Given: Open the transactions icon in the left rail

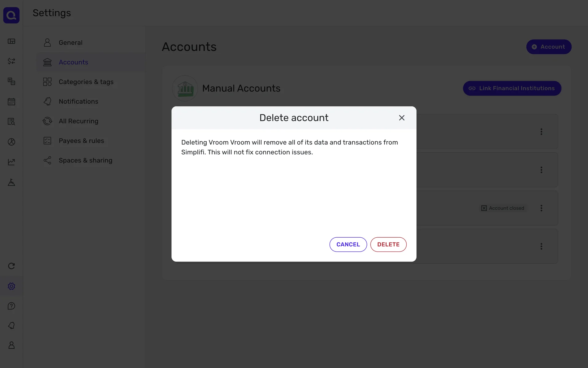Looking at the screenshot, I should point(11,61).
